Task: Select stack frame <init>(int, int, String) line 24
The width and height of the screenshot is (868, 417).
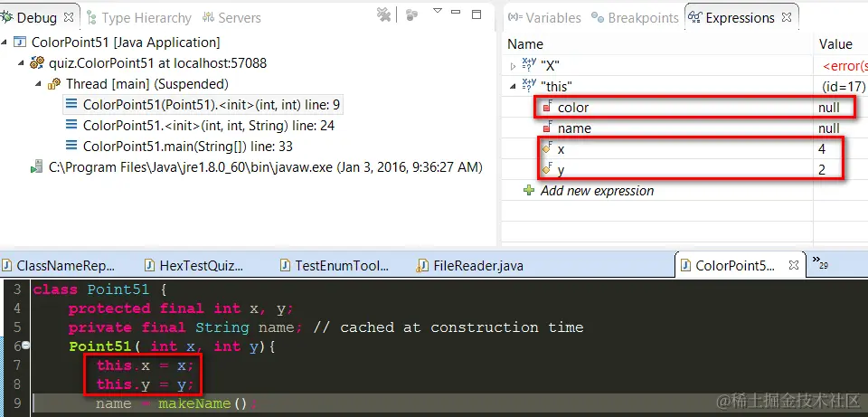Action: [x=209, y=126]
